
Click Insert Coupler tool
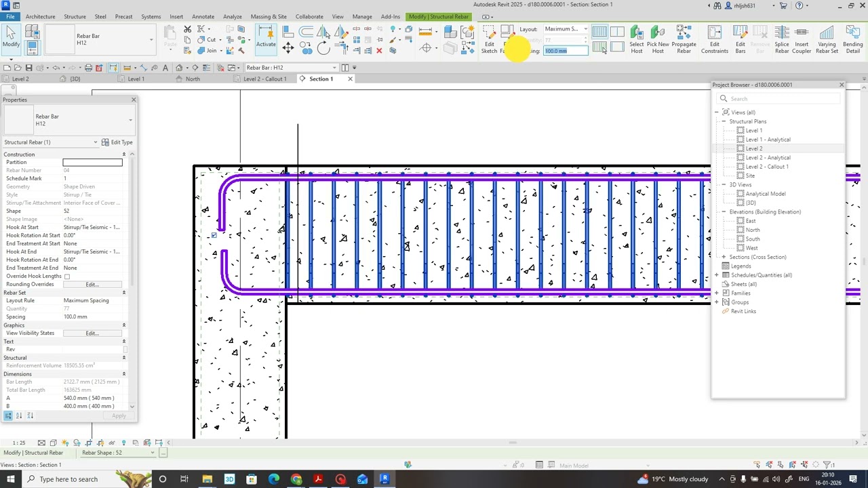(x=802, y=39)
